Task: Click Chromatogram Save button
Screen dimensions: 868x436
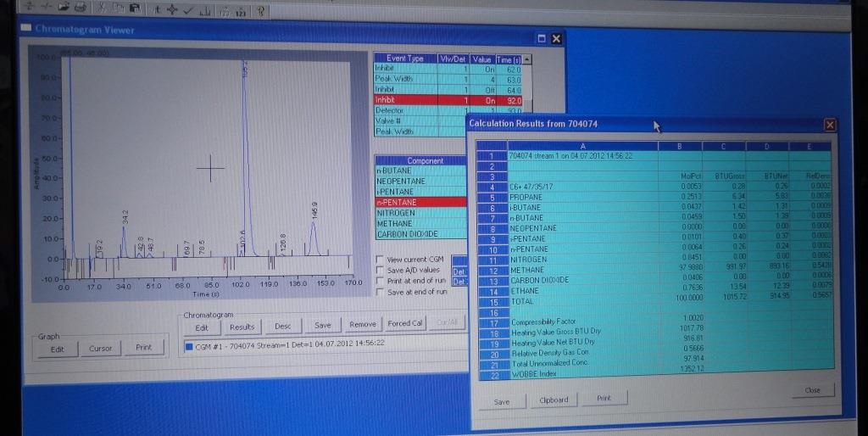Action: 323,325
